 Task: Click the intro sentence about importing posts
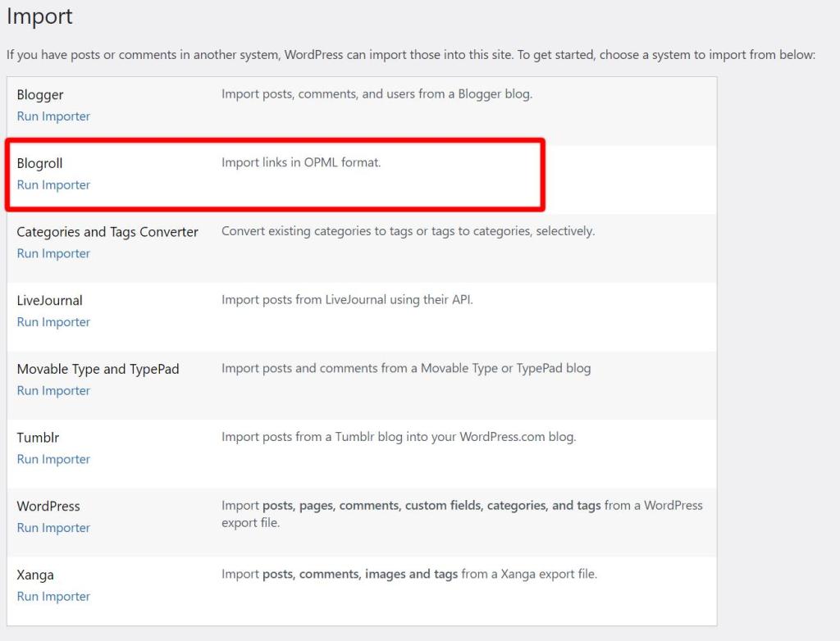tap(411, 55)
